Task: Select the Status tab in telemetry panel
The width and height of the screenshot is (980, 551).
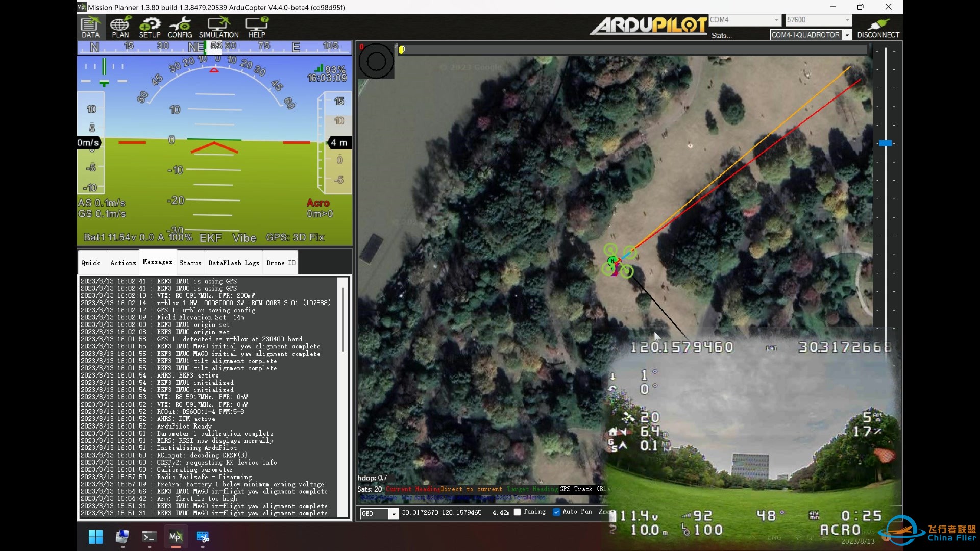Action: coord(189,263)
